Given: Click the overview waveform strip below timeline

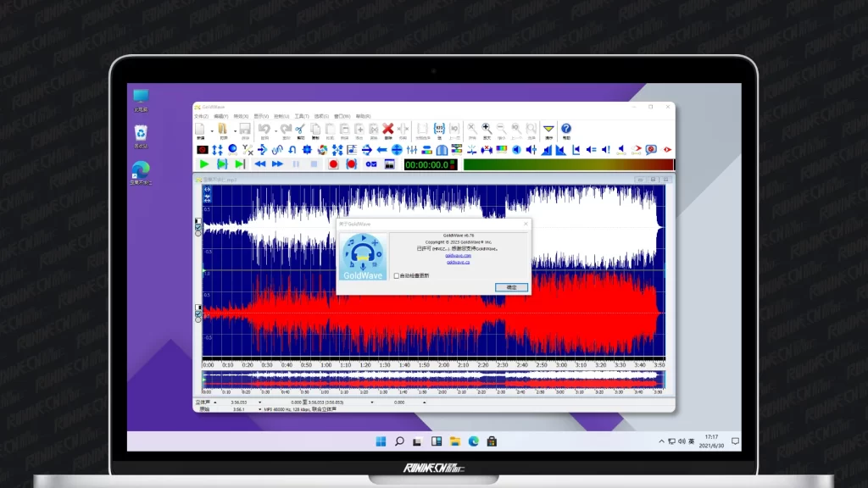Looking at the screenshot, I should point(433,380).
